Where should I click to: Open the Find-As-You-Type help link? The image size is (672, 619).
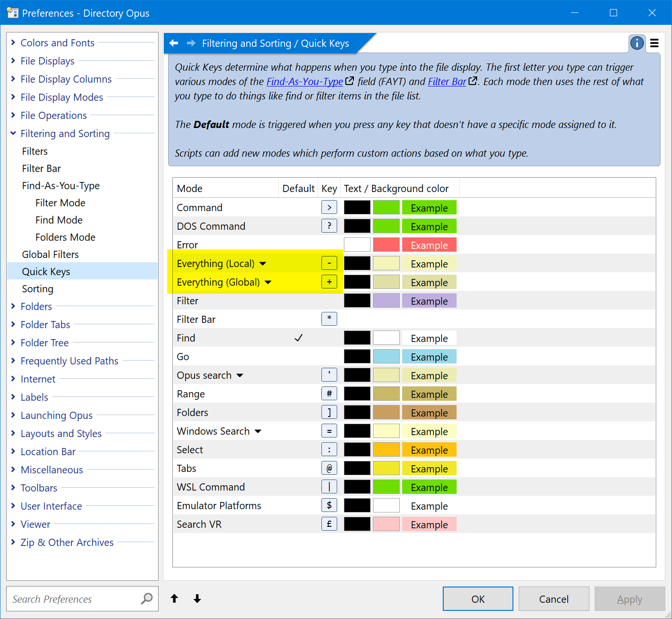tap(304, 82)
